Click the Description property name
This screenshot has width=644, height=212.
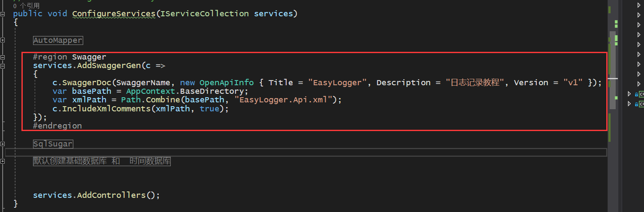coord(403,83)
